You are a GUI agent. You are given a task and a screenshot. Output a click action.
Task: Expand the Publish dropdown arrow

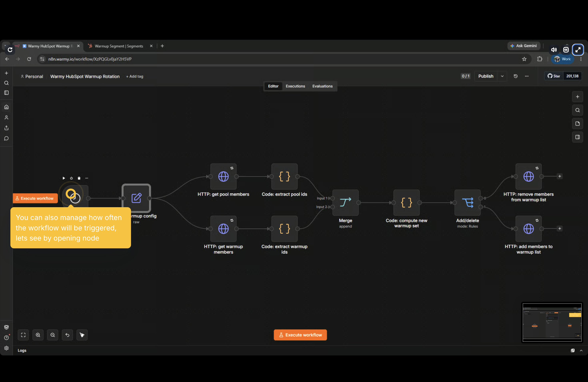tap(502, 76)
